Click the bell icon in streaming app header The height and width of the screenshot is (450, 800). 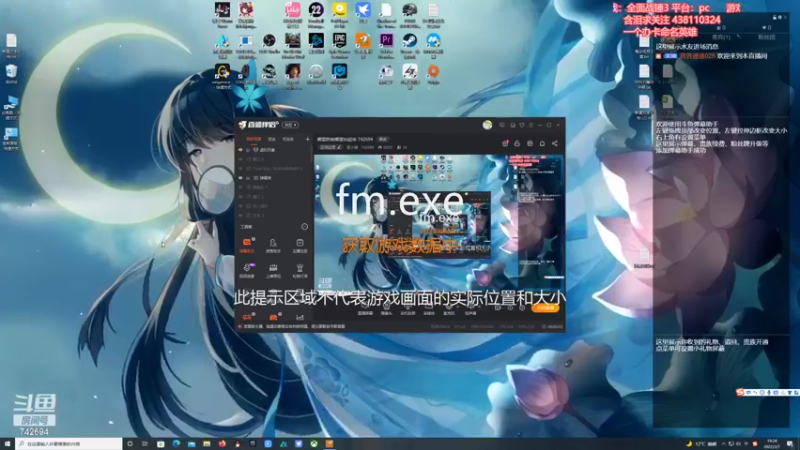pos(542,144)
